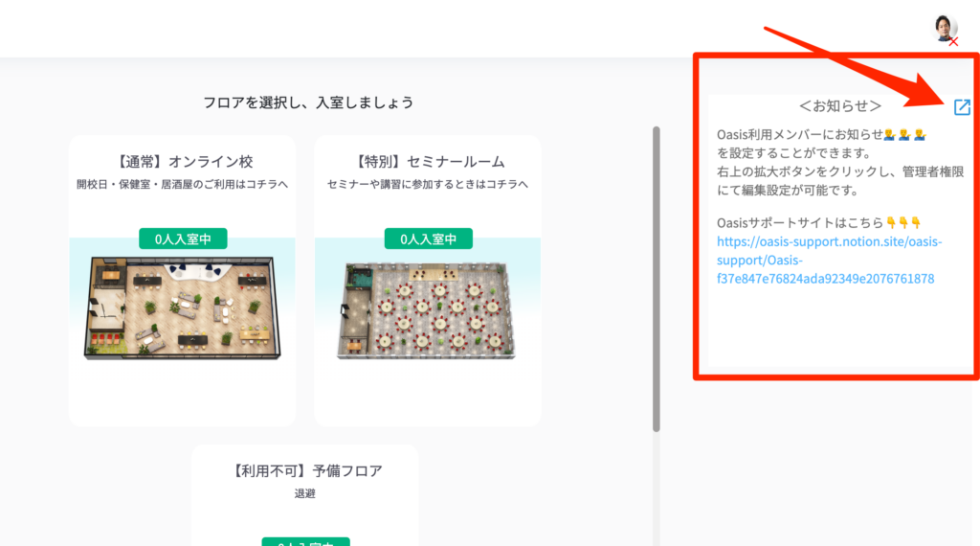Screen dimensions: 980x546
Task: Click 0人入室中 badge on オンライン校
Action: [x=183, y=239]
